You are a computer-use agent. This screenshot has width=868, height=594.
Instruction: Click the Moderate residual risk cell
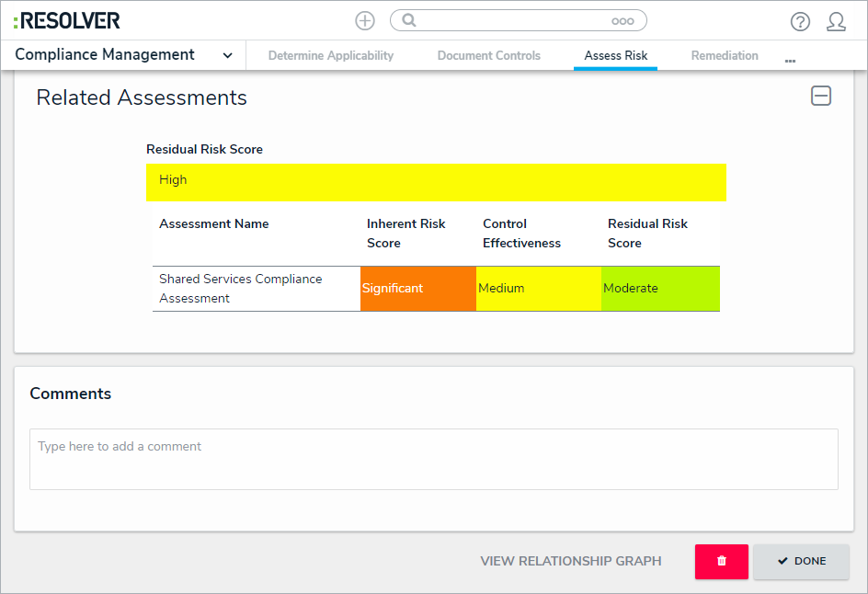click(x=659, y=289)
